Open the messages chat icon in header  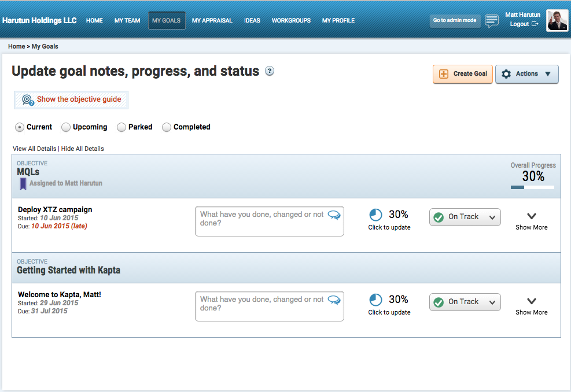[492, 21]
